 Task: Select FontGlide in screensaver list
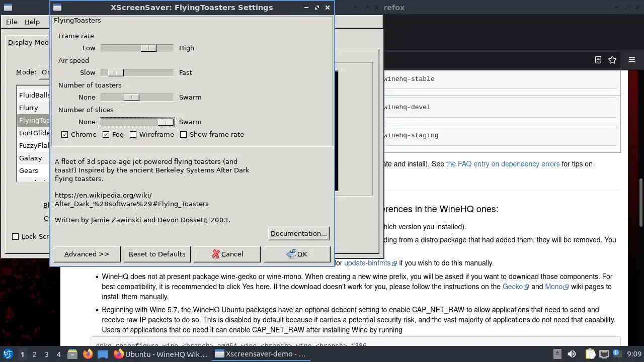(34, 133)
